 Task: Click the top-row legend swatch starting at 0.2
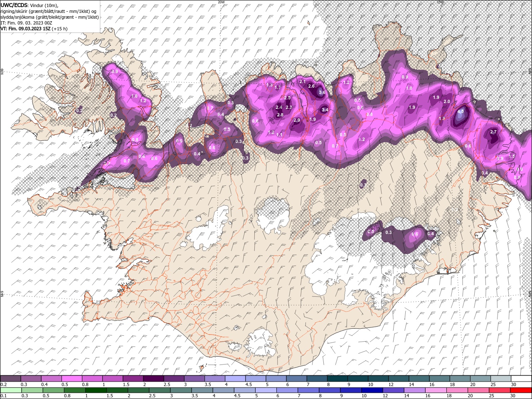click(10, 379)
